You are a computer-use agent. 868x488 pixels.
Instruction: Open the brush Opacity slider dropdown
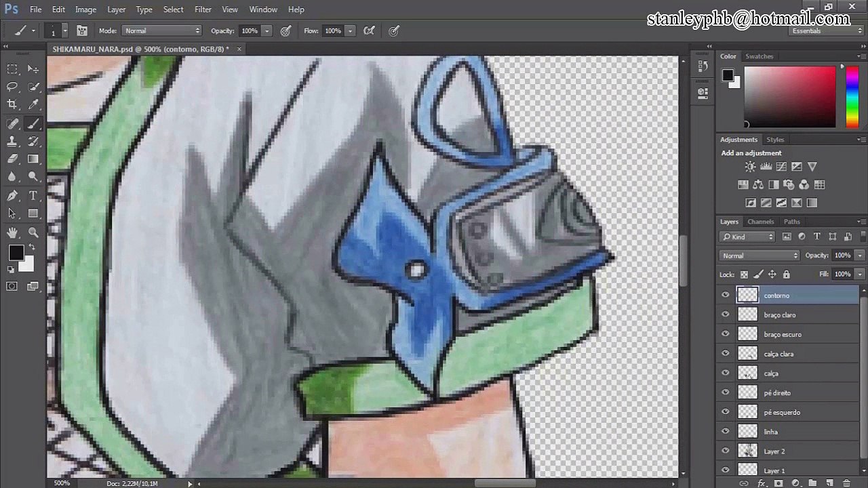267,30
